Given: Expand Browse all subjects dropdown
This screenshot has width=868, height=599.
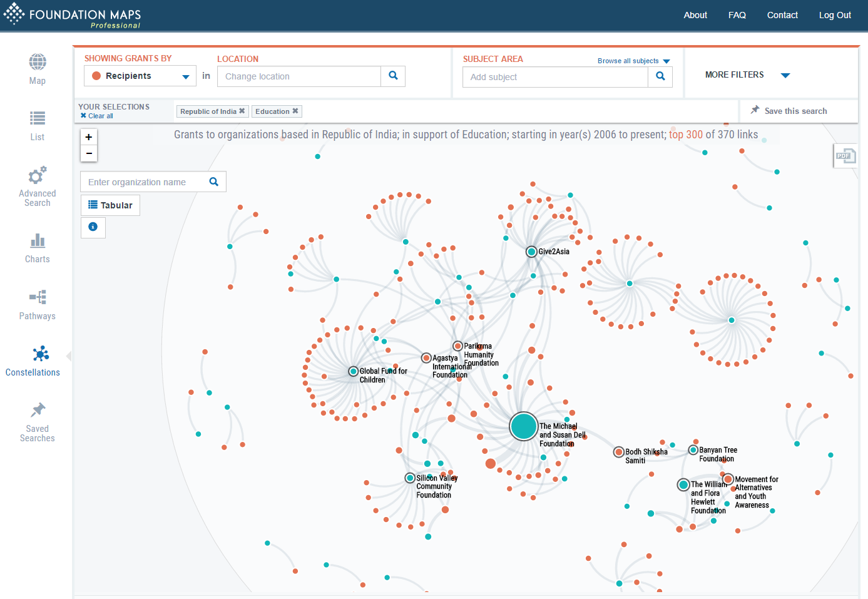Looking at the screenshot, I should [633, 61].
